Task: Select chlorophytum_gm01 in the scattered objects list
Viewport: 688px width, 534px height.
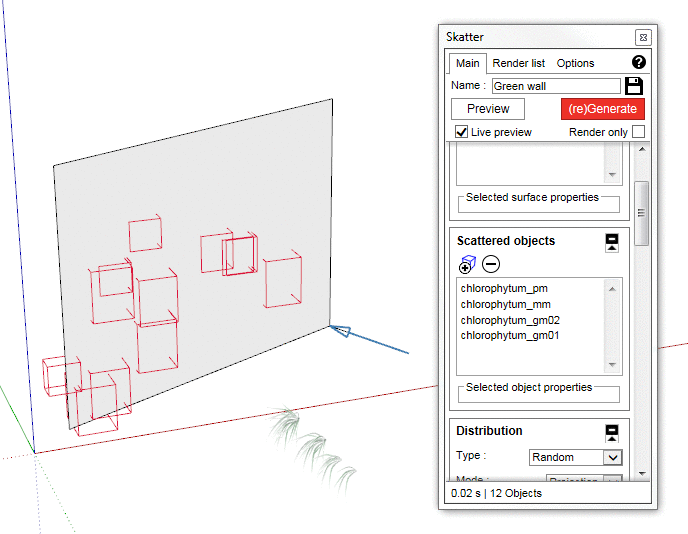Action: [x=510, y=336]
